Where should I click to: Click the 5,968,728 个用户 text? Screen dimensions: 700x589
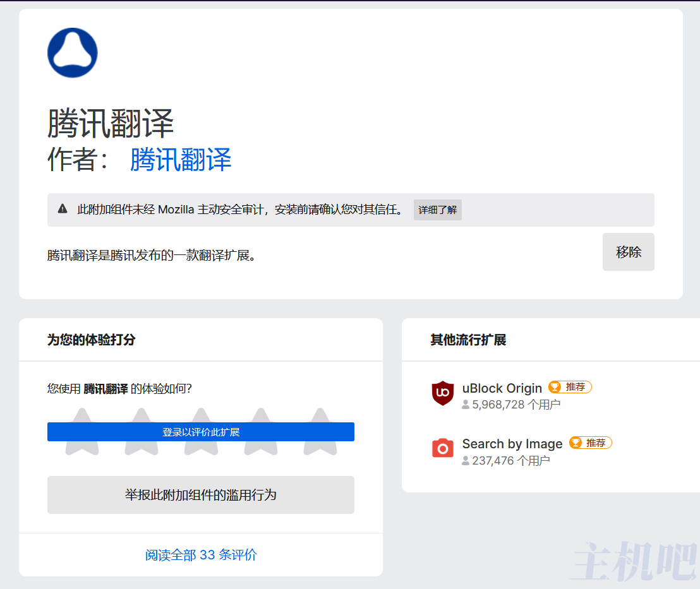point(516,405)
